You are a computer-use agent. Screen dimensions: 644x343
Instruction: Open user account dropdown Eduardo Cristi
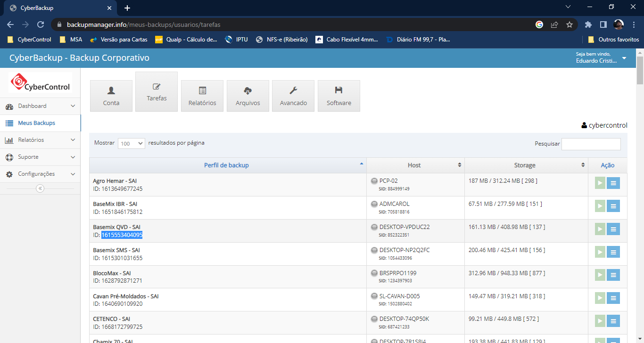(x=601, y=58)
